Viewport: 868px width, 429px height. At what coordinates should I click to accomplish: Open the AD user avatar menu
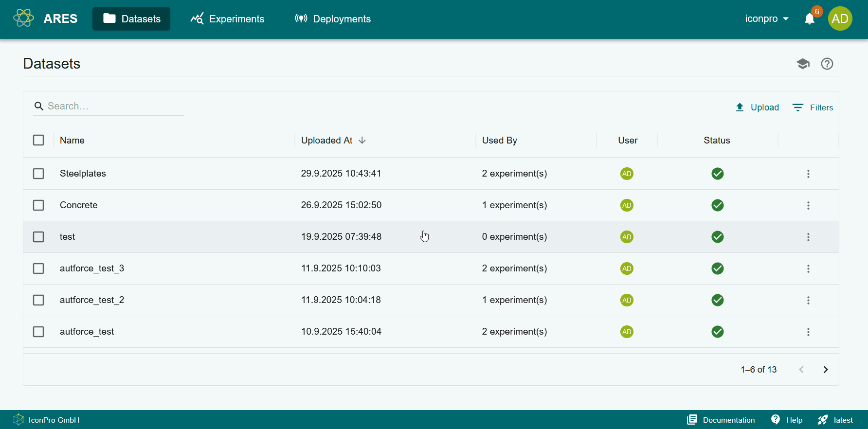click(x=840, y=18)
